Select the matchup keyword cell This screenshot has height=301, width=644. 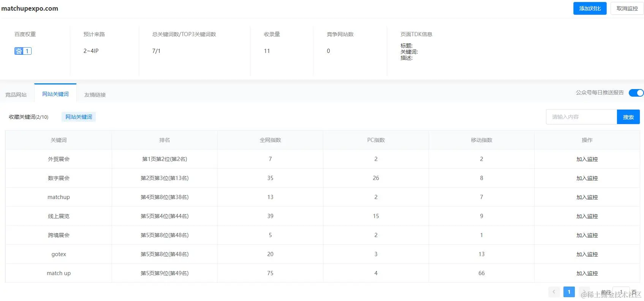click(59, 197)
